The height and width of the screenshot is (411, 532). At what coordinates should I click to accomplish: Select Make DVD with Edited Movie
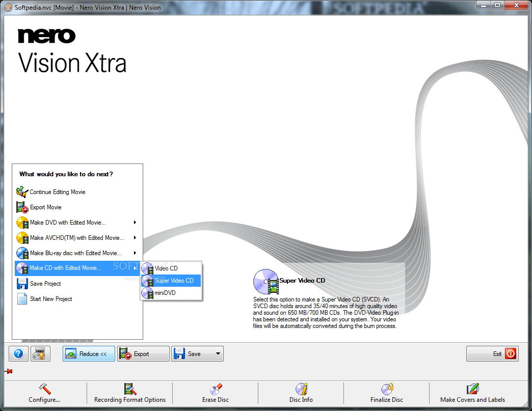point(77,223)
